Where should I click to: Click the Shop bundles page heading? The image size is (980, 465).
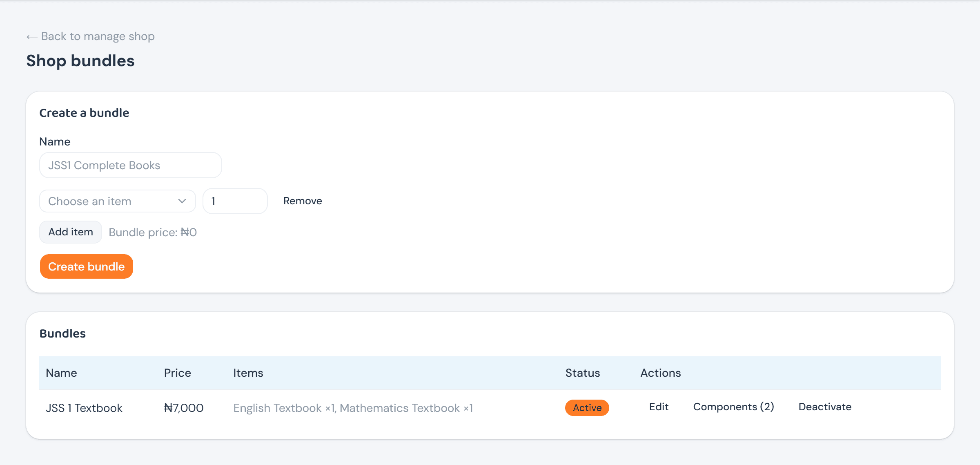[x=80, y=61]
